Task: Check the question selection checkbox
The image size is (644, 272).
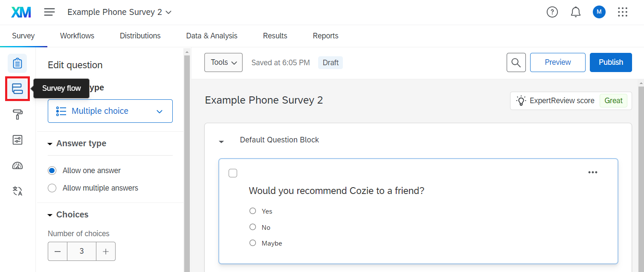Action: tap(233, 173)
